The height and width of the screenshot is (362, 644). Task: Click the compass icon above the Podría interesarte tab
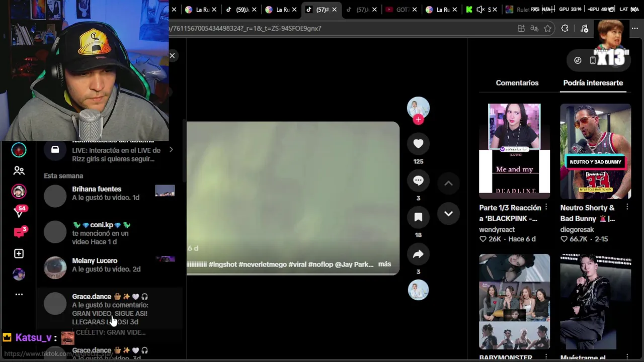click(578, 60)
